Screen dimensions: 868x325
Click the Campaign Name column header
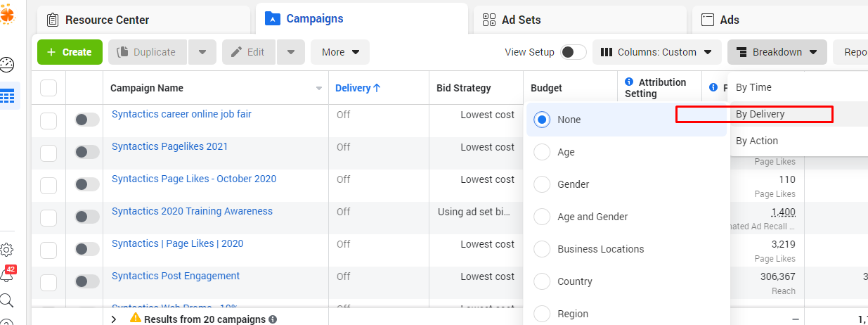tap(147, 88)
